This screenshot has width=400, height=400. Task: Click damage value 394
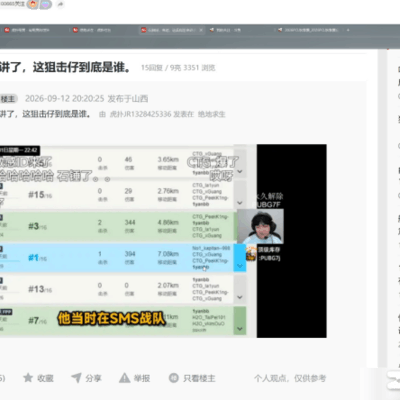[x=130, y=254]
